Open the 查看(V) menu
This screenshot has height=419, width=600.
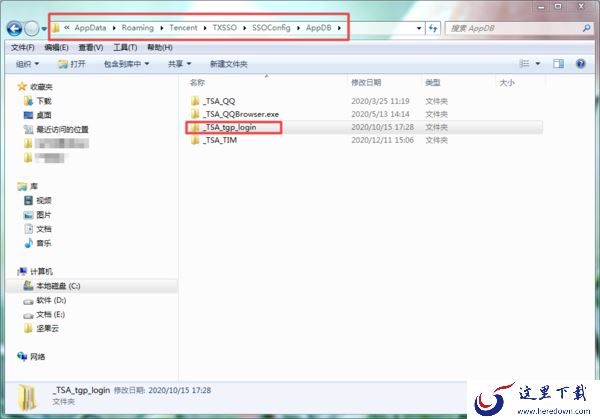pos(91,47)
